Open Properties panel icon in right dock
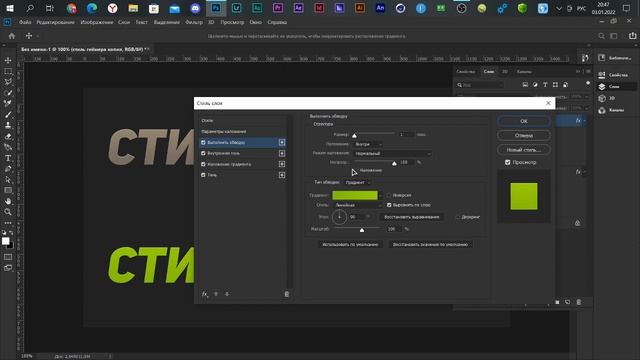Viewport: 640px width, 360px height. point(602,75)
